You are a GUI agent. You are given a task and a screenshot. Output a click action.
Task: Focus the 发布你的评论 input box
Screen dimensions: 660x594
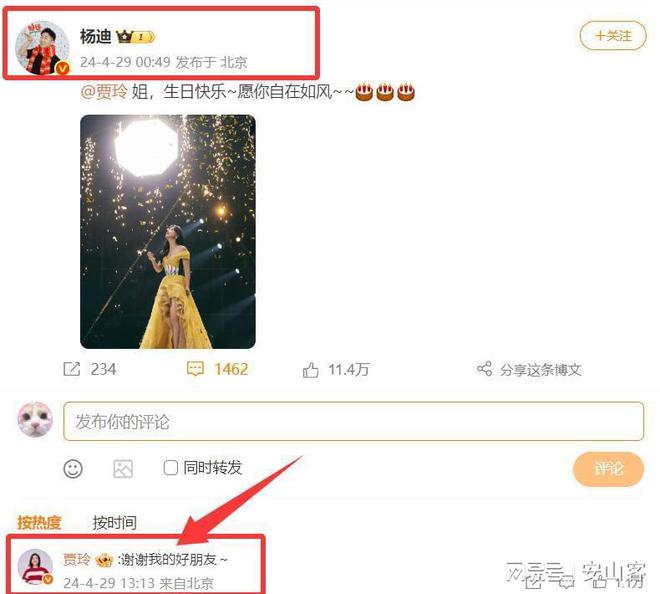(x=354, y=421)
